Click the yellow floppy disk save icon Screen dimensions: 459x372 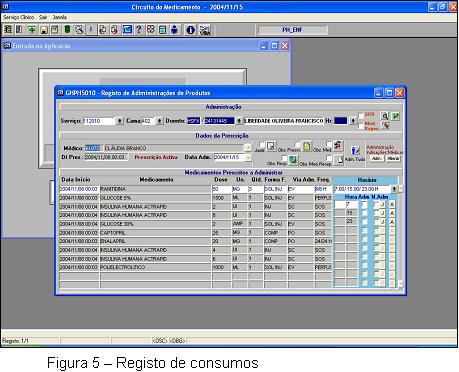(x=44, y=30)
